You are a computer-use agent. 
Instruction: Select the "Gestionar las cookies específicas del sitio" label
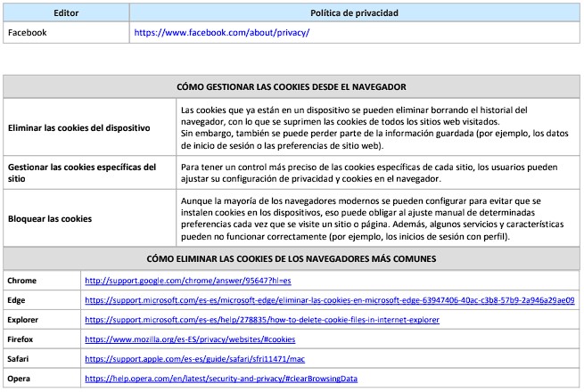pos(82,172)
